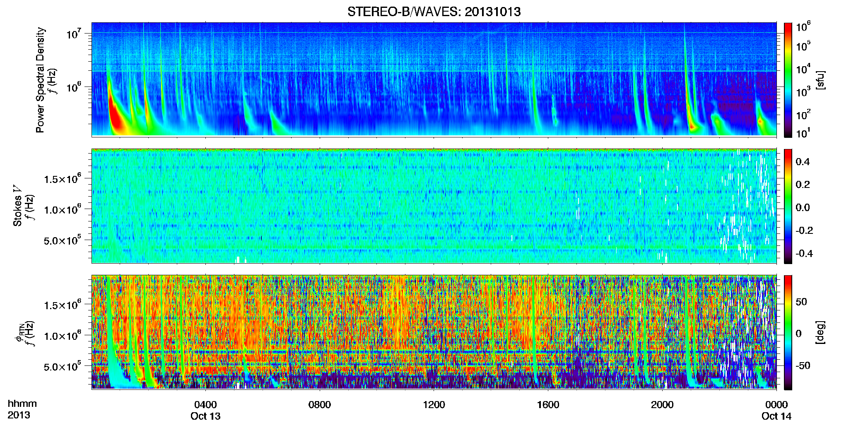
Task: Open the Stokes V spectrogram panel
Action: [x=434, y=206]
